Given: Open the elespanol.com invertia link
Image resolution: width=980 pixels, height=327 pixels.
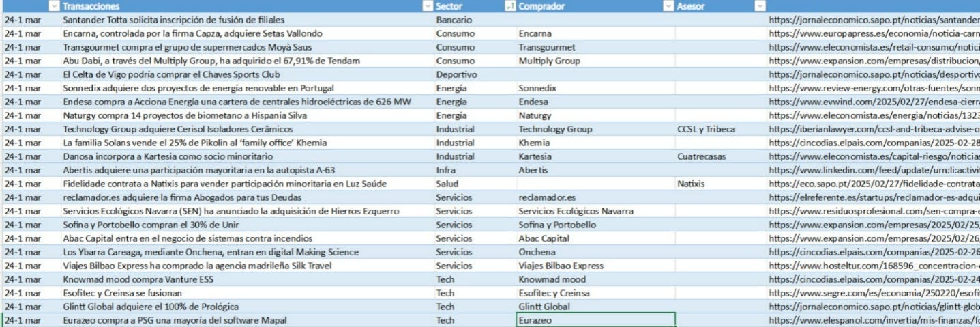Looking at the screenshot, I should (874, 320).
